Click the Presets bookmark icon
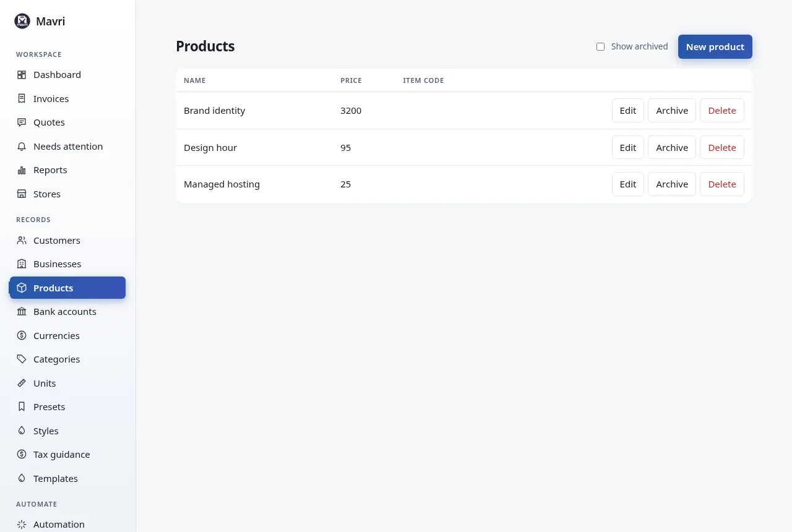The width and height of the screenshot is (792, 532). [22, 407]
